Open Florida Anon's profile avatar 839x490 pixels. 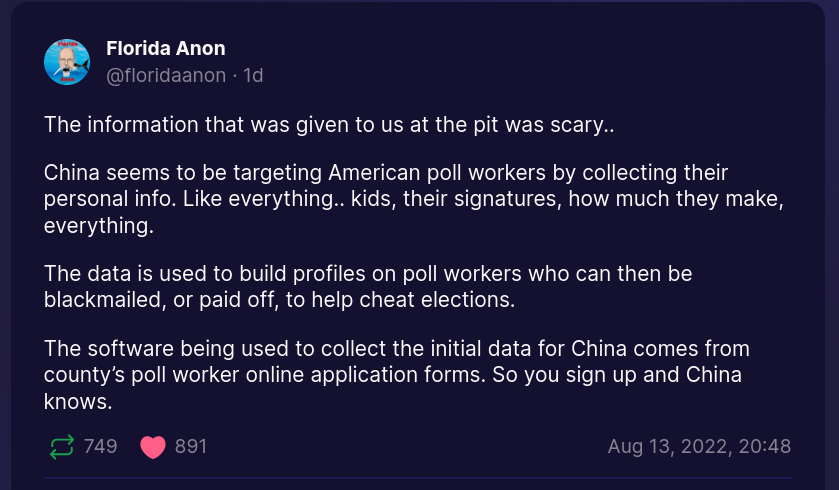tap(67, 62)
